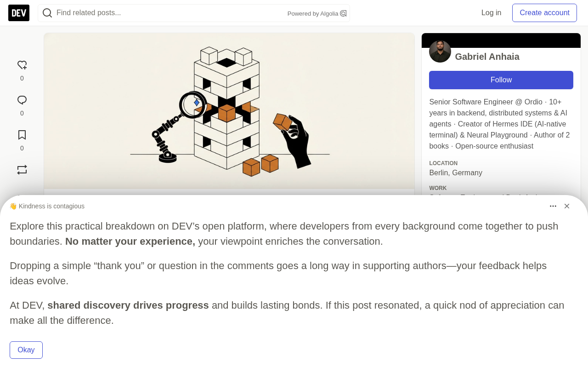Image resolution: width=588 pixels, height=368 pixels.
Task: Click the 'Senior Software Engineer @ Ordio' bio text
Action: tap(486, 102)
